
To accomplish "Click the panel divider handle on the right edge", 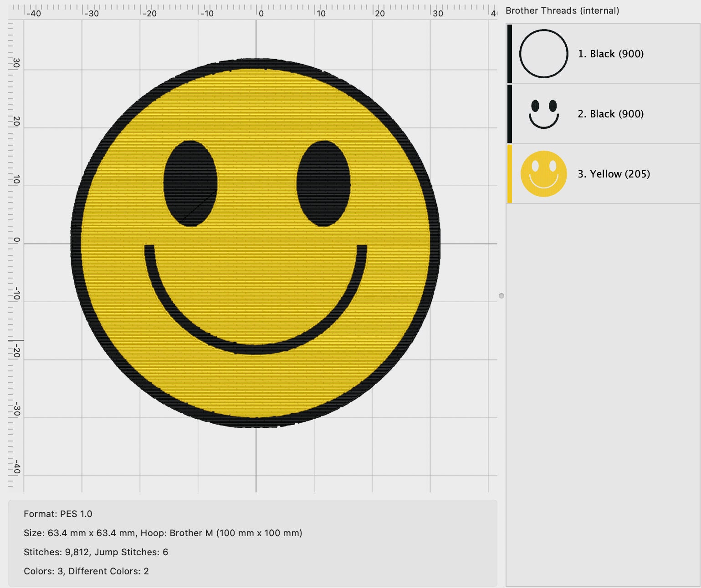I will [x=502, y=295].
